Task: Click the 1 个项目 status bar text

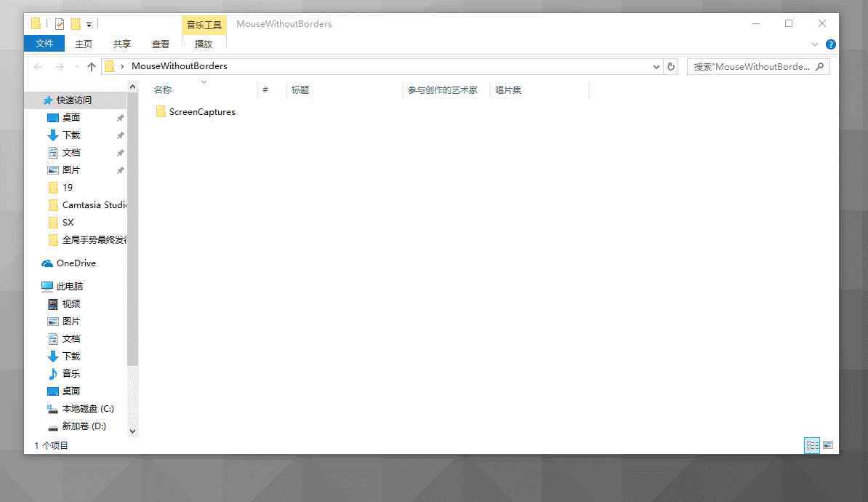Action: pos(51,445)
